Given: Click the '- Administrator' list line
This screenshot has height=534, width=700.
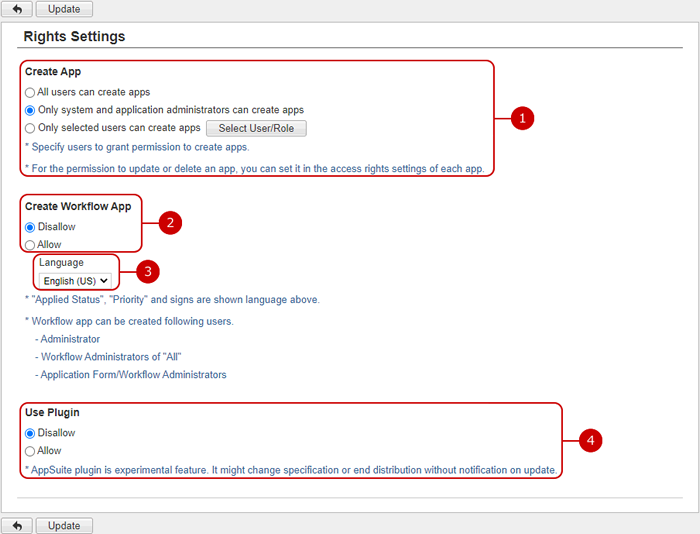Looking at the screenshot, I should (67, 339).
